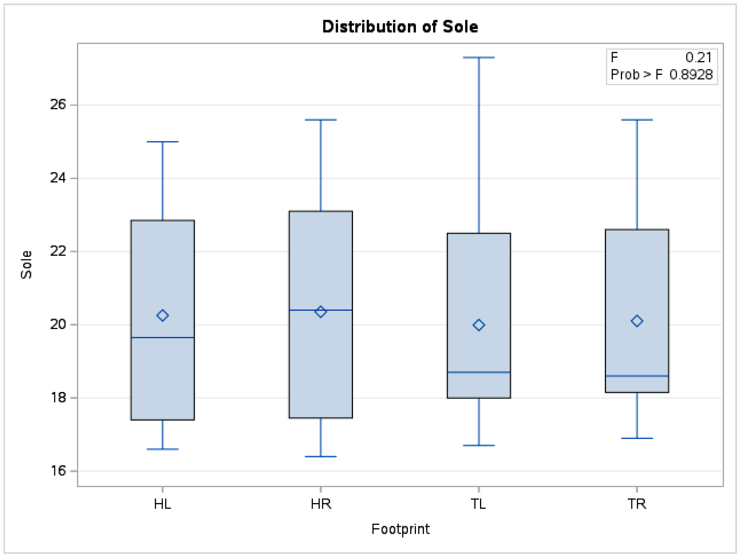Click the HR category axis label

point(321,504)
